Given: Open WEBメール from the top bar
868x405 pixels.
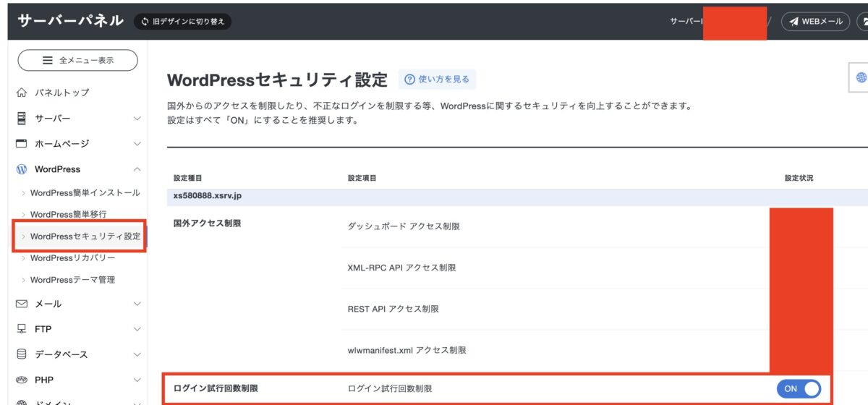Looking at the screenshot, I should [815, 22].
